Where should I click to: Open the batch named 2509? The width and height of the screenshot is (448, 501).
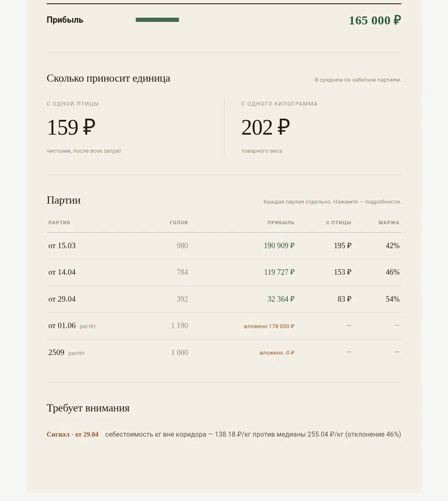(x=224, y=353)
